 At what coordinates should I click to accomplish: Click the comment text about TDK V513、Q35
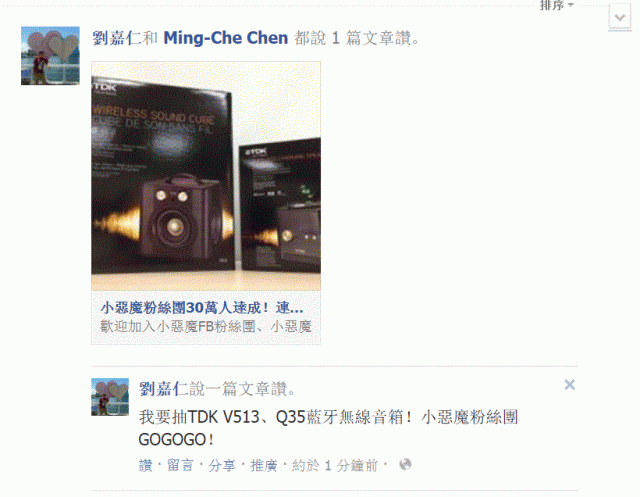point(329,428)
